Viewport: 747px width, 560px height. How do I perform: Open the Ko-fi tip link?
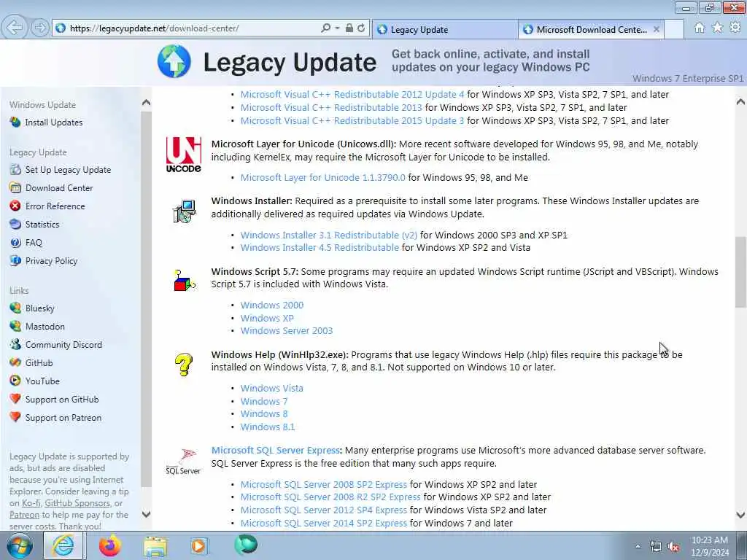point(31,503)
